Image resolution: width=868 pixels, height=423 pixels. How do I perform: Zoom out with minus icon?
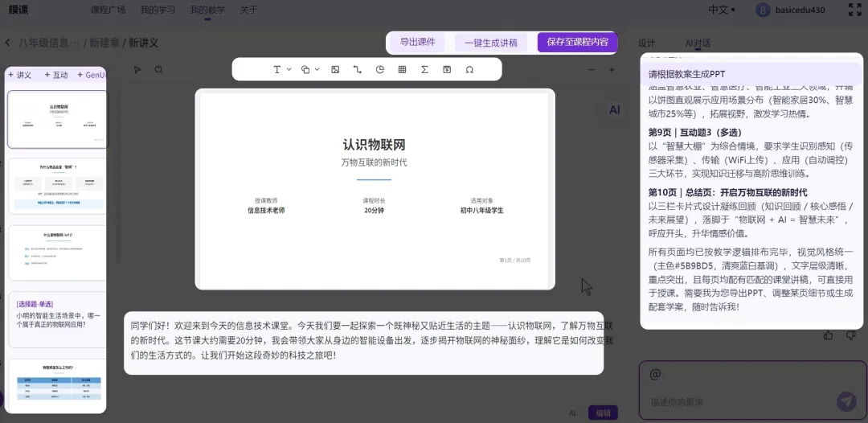point(592,70)
